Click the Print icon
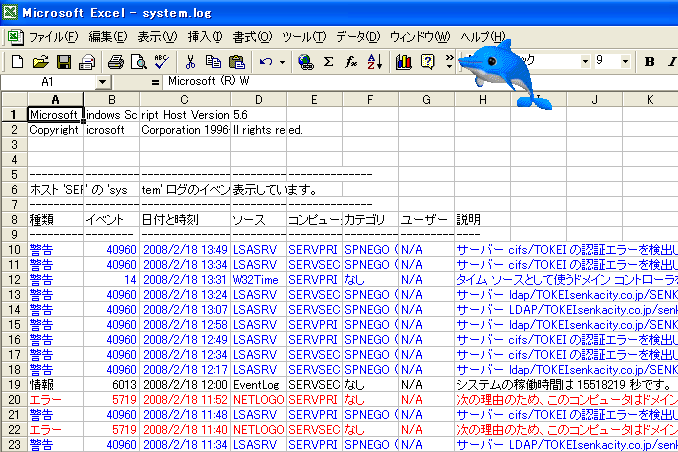The width and height of the screenshot is (678, 452). coord(115,62)
